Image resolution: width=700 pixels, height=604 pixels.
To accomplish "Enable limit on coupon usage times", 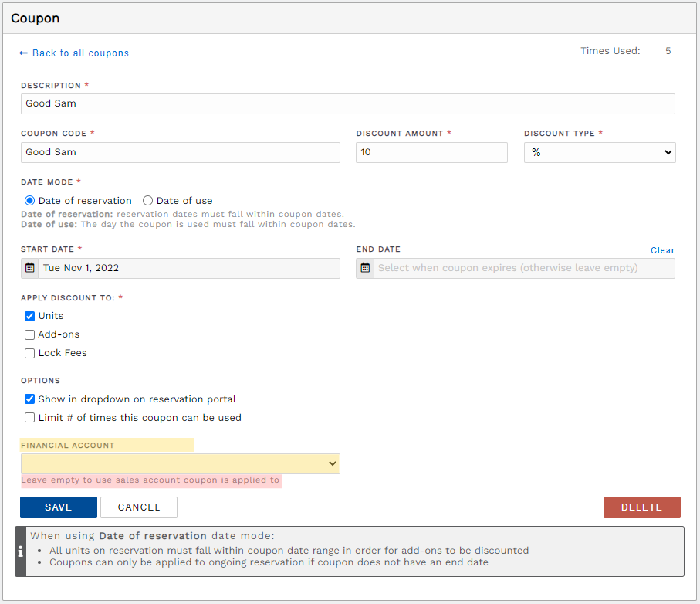I will (29, 417).
